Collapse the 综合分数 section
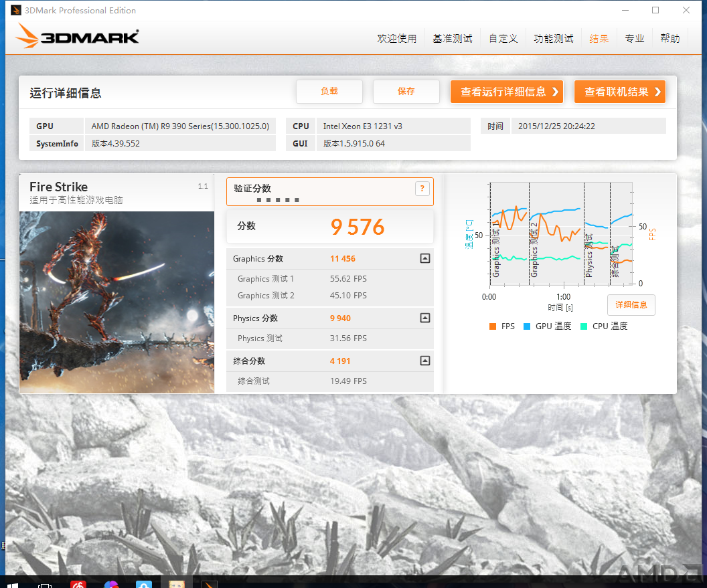707x588 pixels. coord(424,361)
